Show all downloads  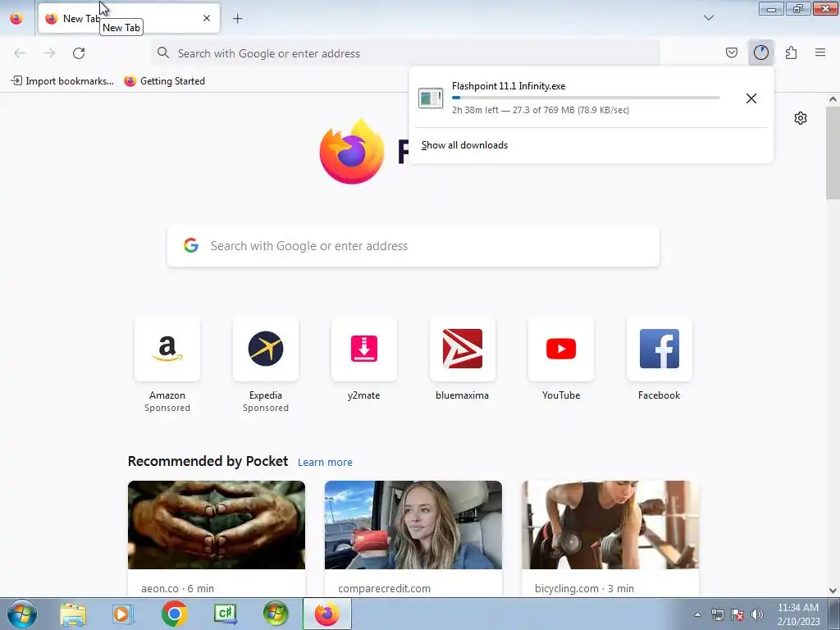tap(464, 145)
